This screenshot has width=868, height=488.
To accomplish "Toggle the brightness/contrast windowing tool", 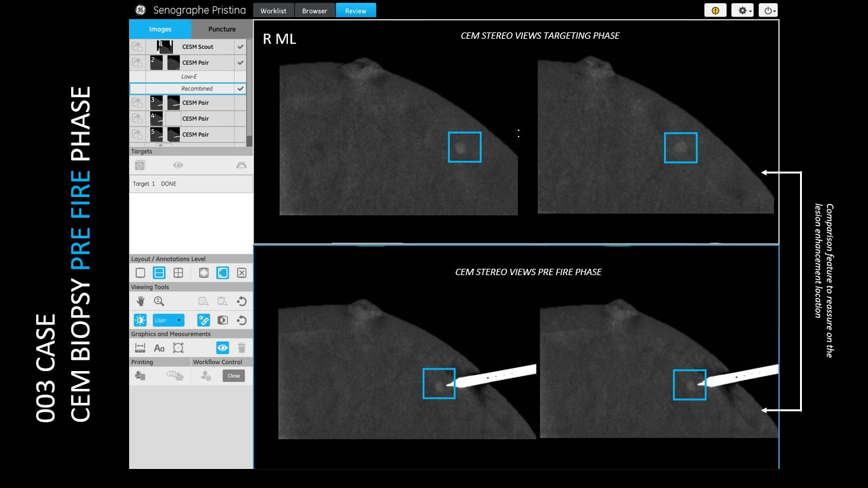I will [x=140, y=320].
